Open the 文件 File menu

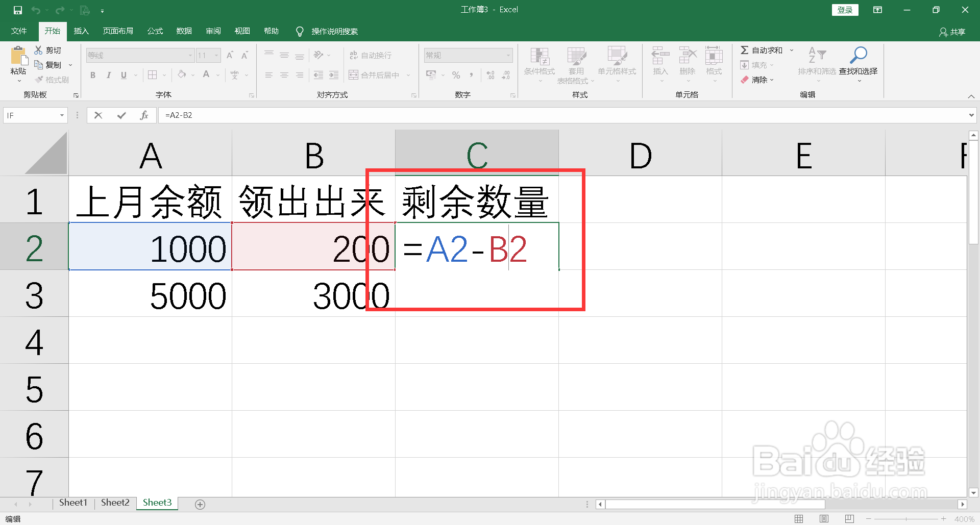(19, 32)
